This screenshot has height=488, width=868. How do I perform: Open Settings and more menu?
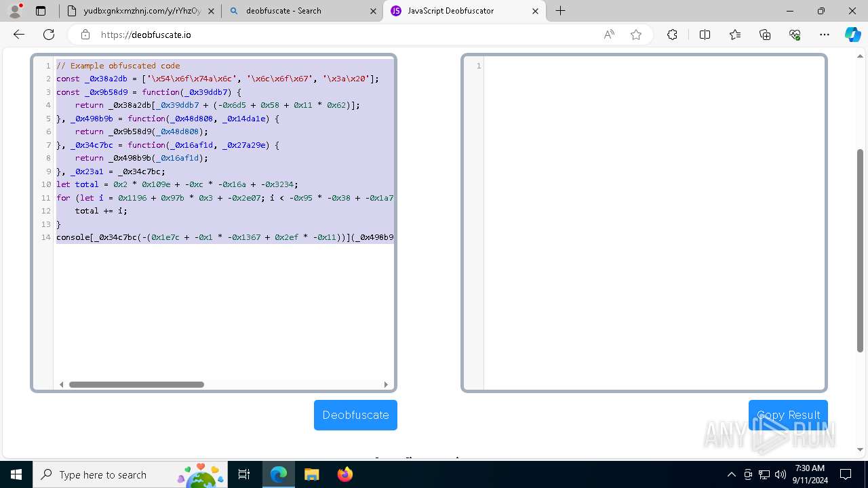point(825,35)
